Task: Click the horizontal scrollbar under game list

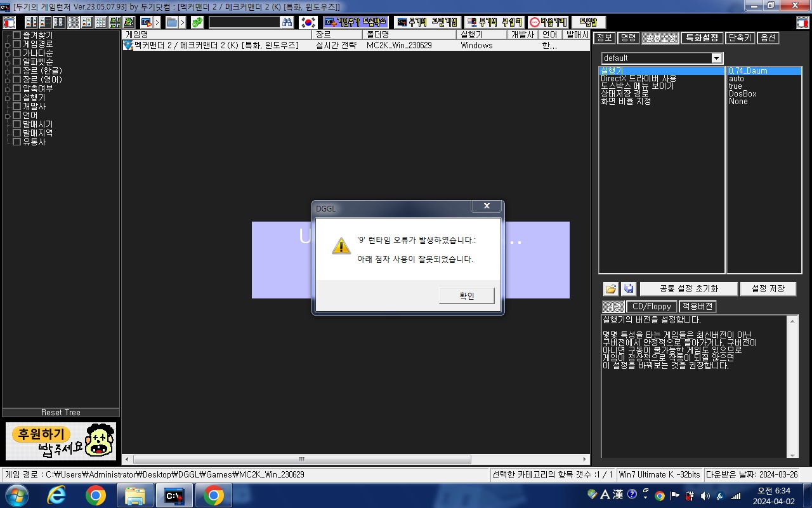Action: click(x=355, y=459)
